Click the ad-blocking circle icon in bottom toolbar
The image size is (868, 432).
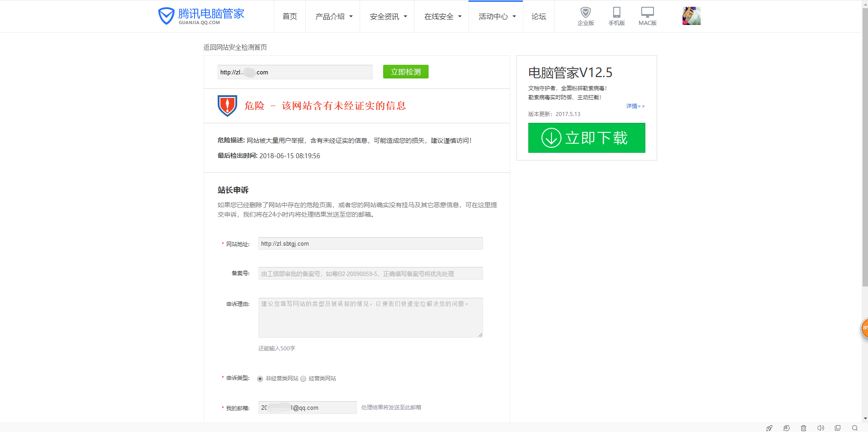click(x=787, y=428)
